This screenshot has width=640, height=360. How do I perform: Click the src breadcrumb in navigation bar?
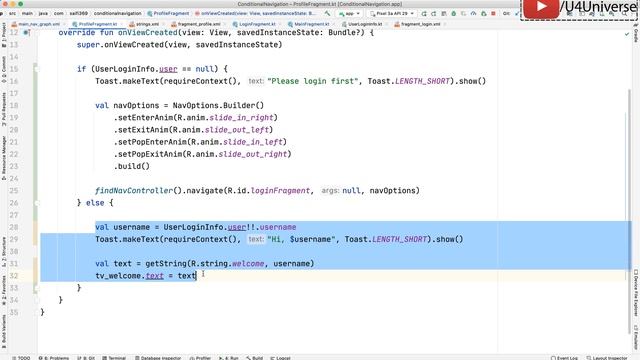[x=13, y=13]
